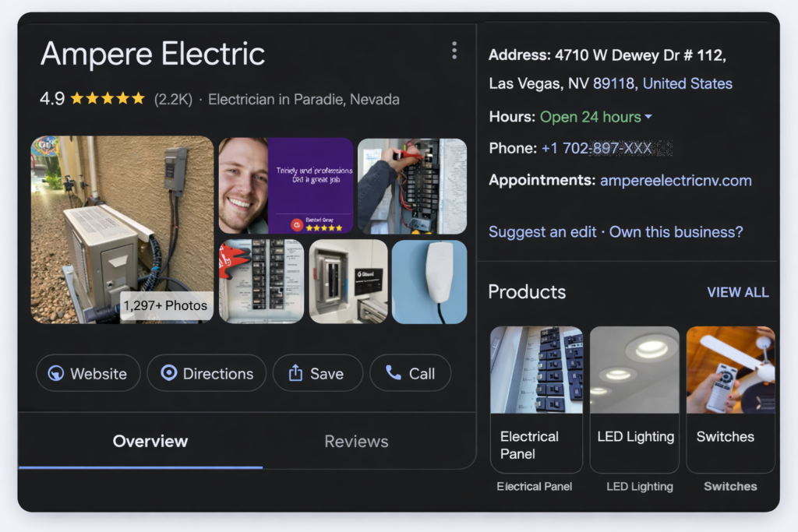This screenshot has width=798, height=532.
Task: Open the Switches product card
Action: (730, 399)
